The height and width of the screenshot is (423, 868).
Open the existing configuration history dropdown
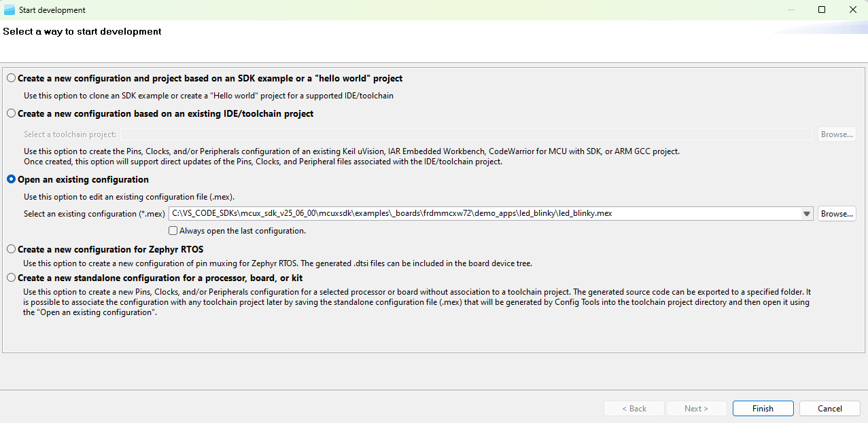tap(806, 213)
